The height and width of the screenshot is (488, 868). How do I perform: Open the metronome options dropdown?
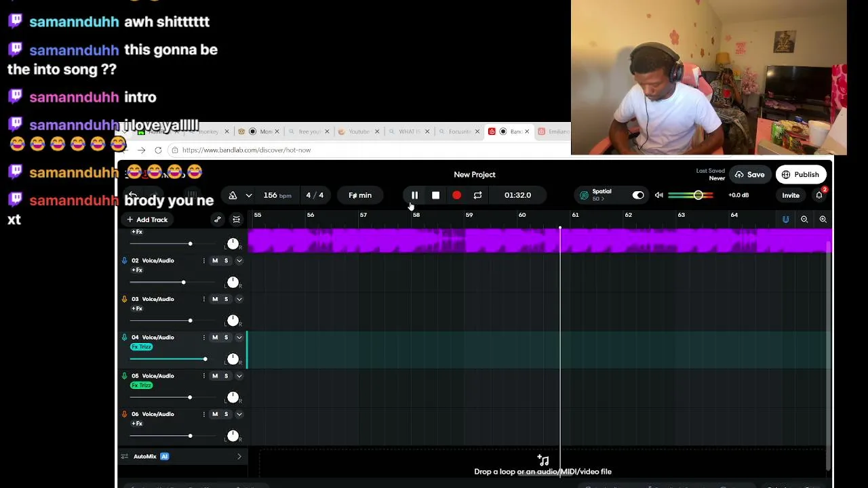249,195
